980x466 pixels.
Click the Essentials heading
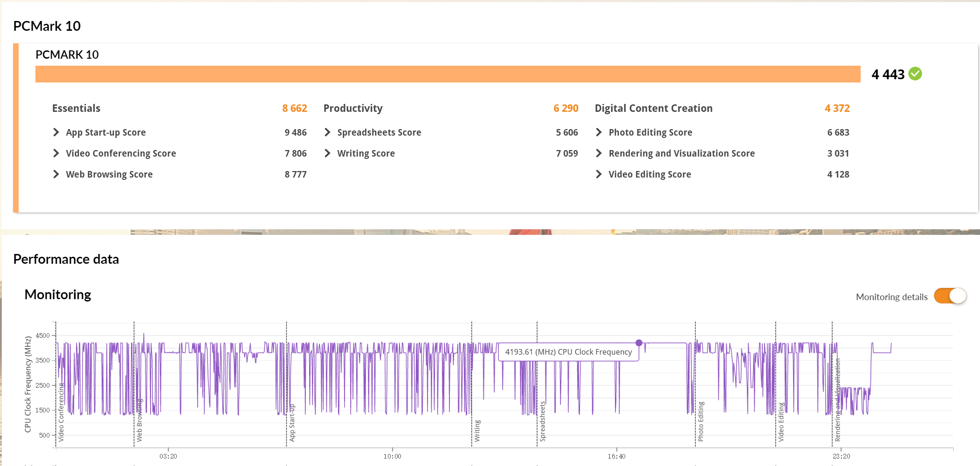[x=76, y=108]
